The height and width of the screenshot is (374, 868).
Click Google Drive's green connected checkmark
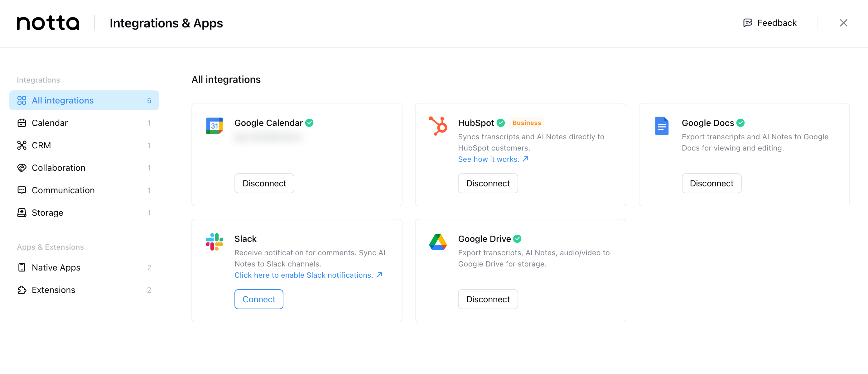click(517, 239)
